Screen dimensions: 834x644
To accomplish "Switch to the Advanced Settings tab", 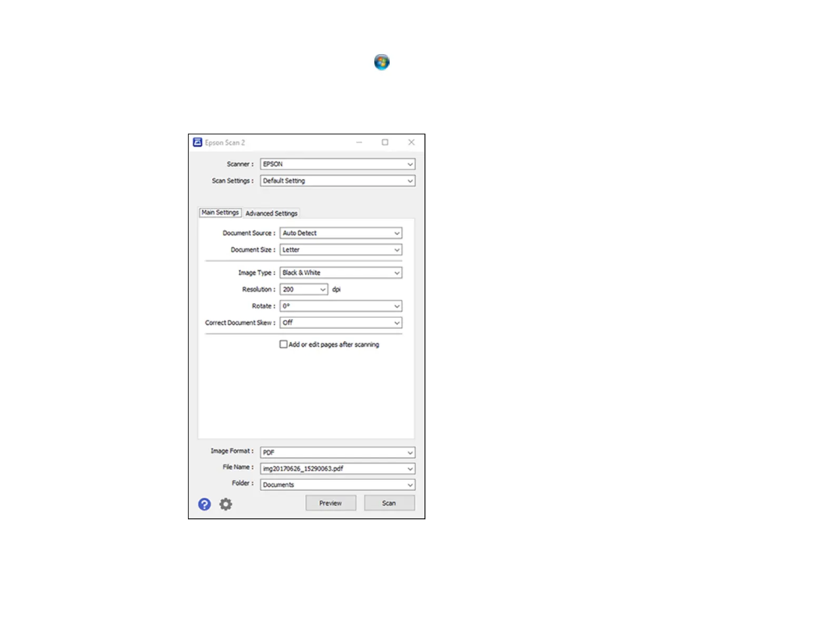I will [x=272, y=213].
